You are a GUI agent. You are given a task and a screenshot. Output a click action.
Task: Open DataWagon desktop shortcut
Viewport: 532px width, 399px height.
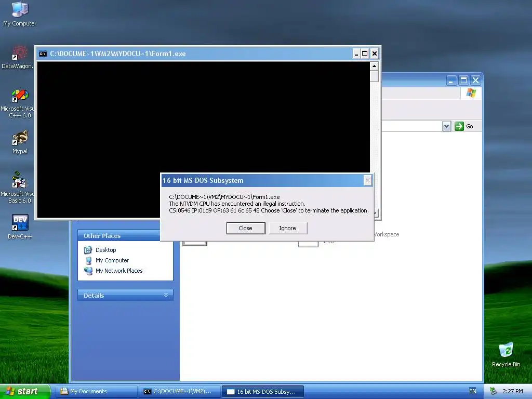click(x=17, y=57)
